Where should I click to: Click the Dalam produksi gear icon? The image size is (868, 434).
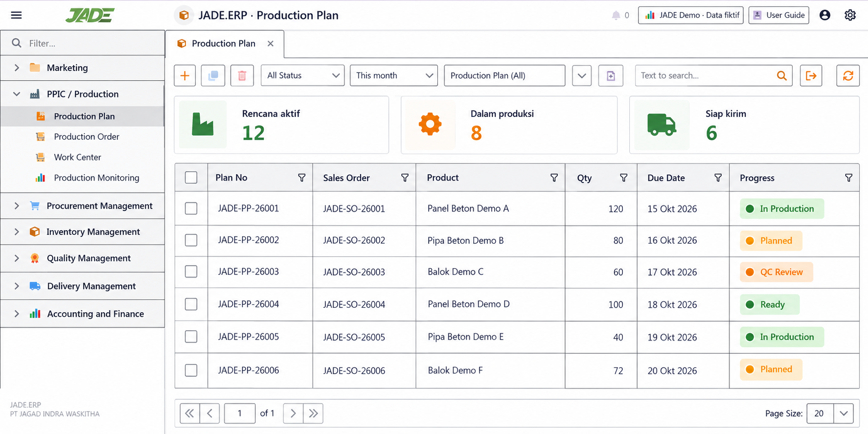click(430, 124)
